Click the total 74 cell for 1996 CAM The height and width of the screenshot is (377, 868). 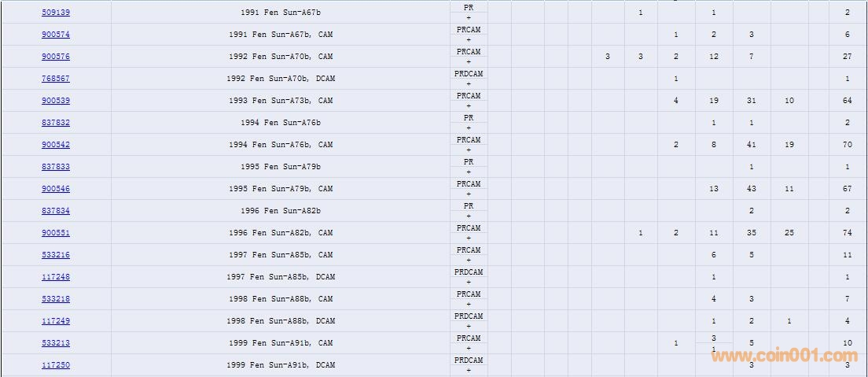pyautogui.click(x=848, y=233)
